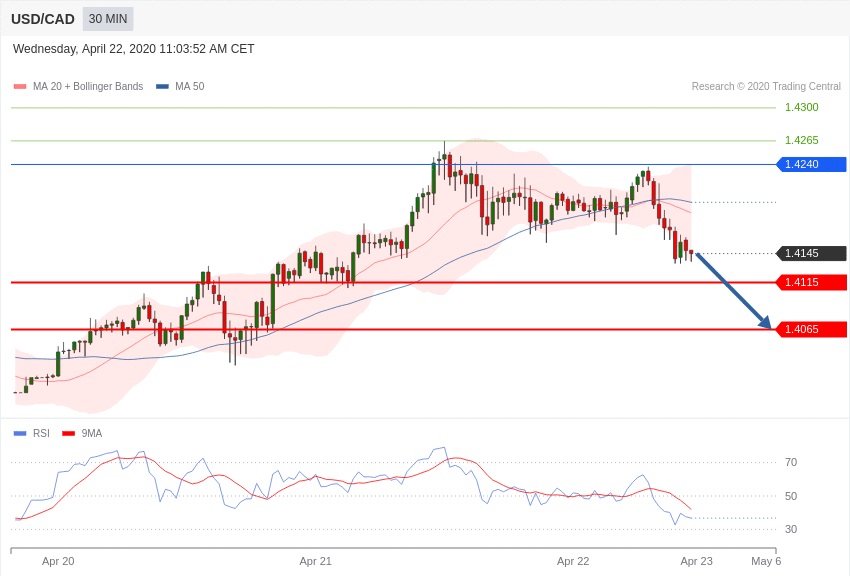Click the chart date and time stamp
Image resolution: width=850 pixels, height=576 pixels.
coord(133,49)
